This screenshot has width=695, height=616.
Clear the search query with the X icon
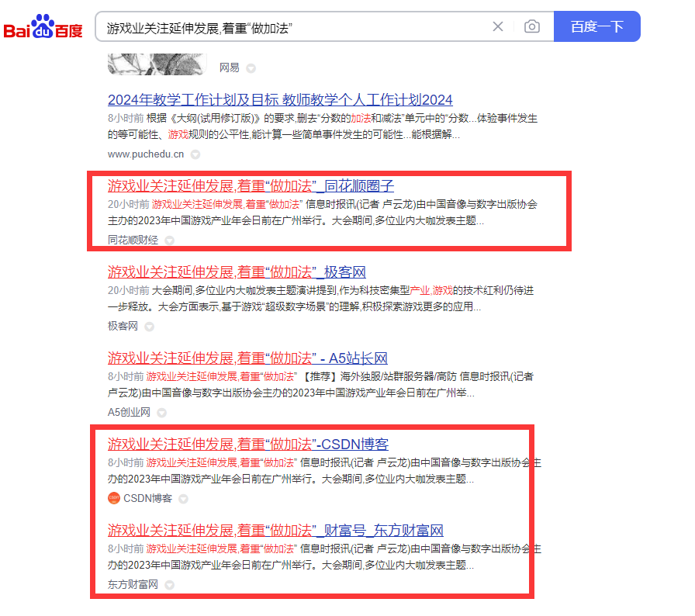tap(498, 26)
